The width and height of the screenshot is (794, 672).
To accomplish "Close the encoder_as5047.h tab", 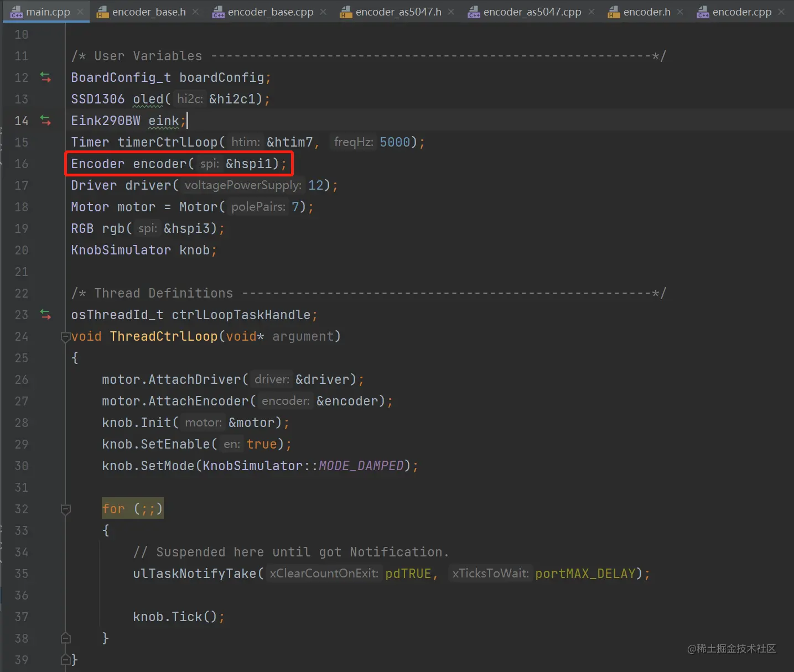I will (x=451, y=12).
